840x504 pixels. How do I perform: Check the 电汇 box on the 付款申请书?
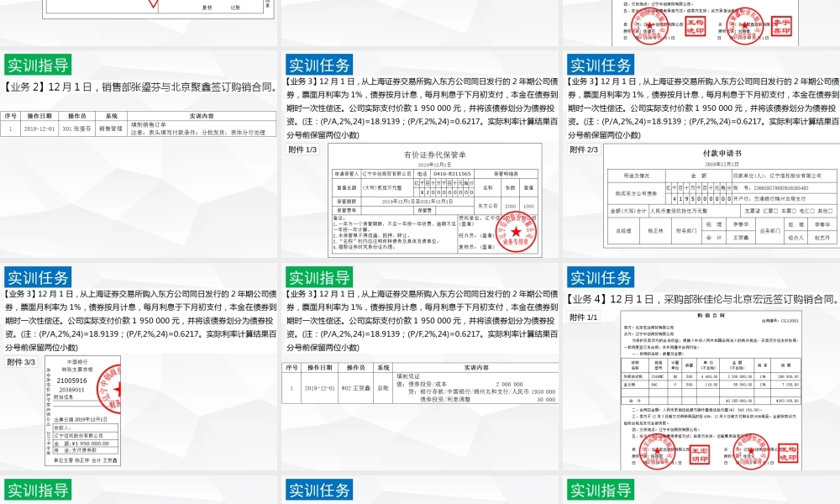(813, 210)
